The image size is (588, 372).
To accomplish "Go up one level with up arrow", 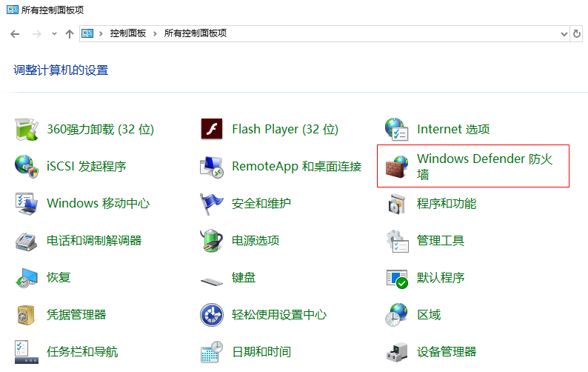I will (70, 34).
